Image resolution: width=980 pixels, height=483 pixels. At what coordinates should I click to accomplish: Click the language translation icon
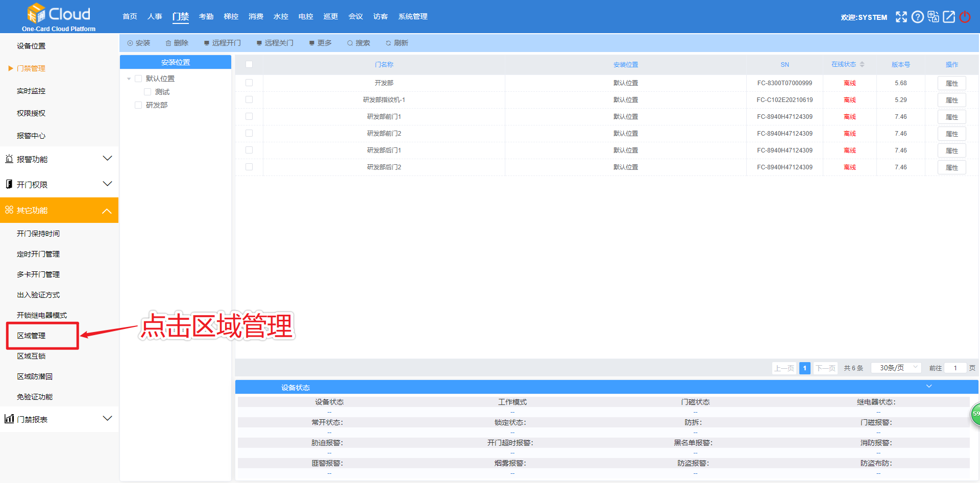(933, 17)
